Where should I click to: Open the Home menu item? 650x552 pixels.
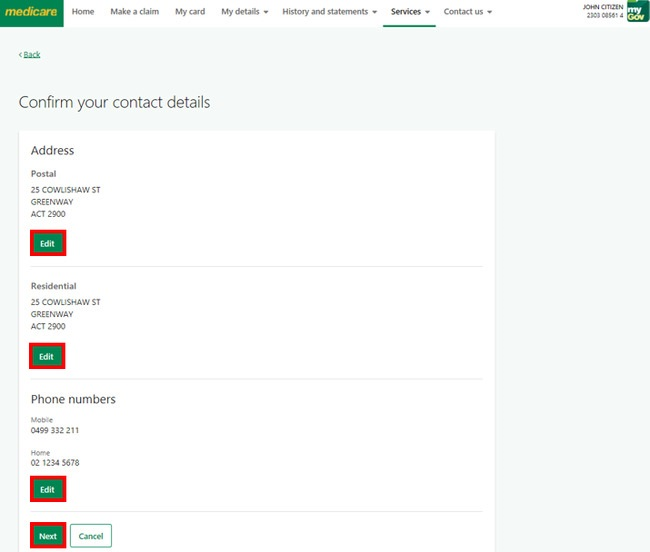(83, 12)
